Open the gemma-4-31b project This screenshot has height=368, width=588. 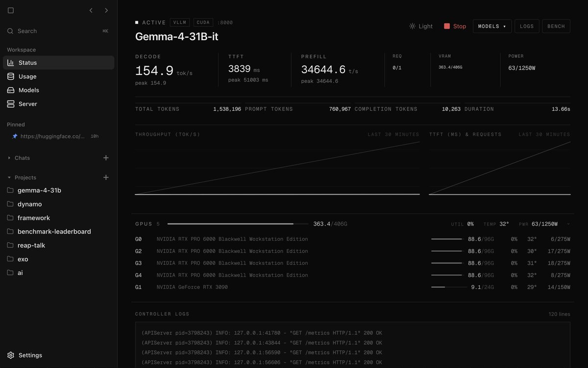(59, 190)
